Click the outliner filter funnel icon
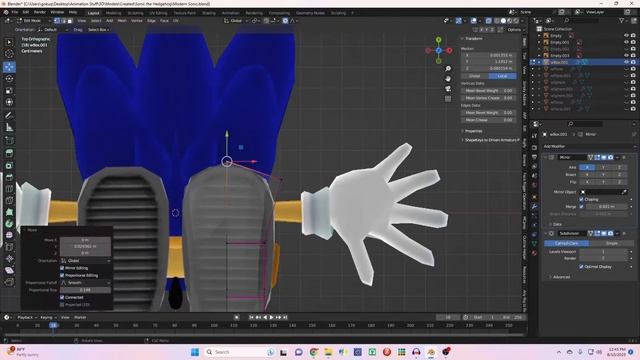This screenshot has height=360, width=640. coord(622,20)
